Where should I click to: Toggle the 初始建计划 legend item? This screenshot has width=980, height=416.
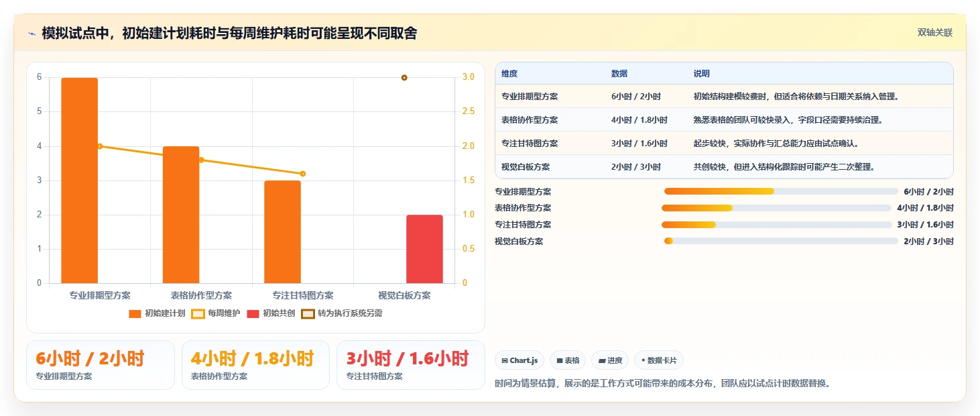[157, 313]
